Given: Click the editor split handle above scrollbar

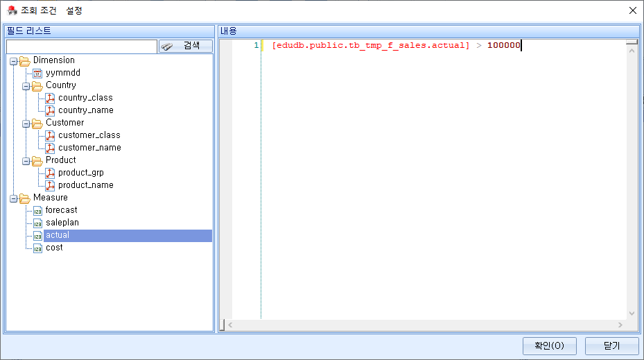Looking at the screenshot, I should click(632, 42).
